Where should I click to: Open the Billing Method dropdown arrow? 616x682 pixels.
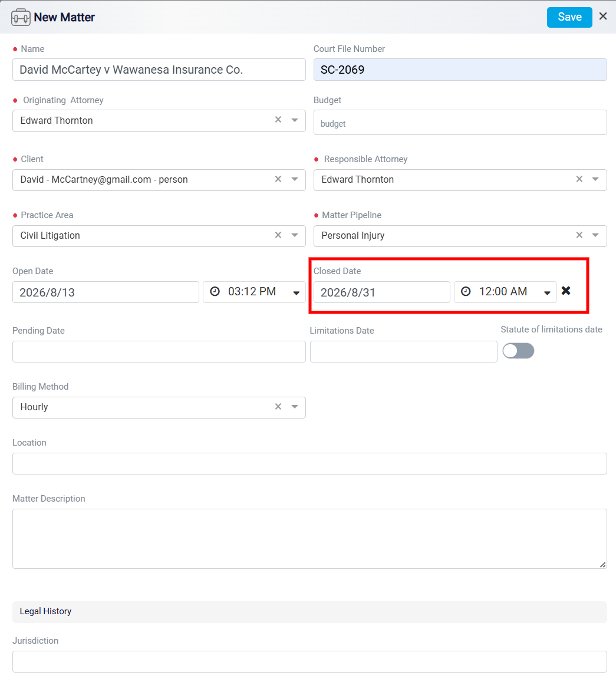(295, 407)
